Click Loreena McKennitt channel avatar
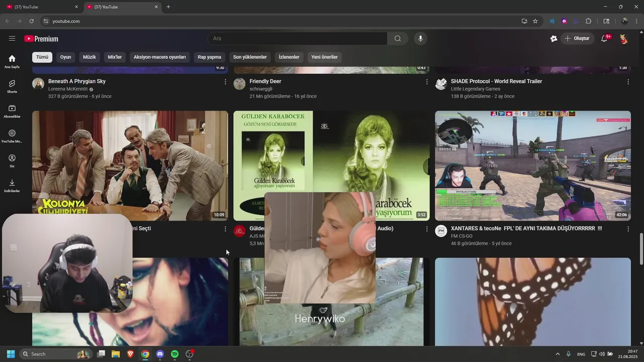The image size is (644, 362). (38, 83)
